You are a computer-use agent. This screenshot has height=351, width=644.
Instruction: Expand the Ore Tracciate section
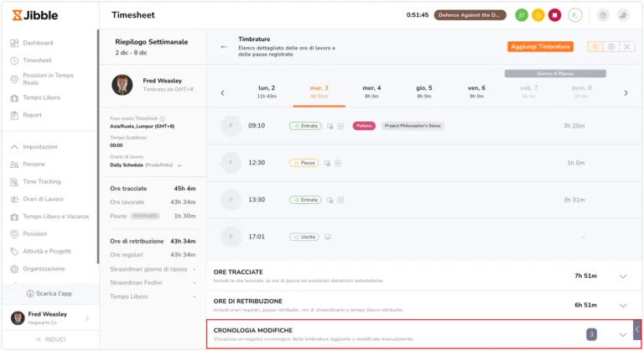[622, 275]
